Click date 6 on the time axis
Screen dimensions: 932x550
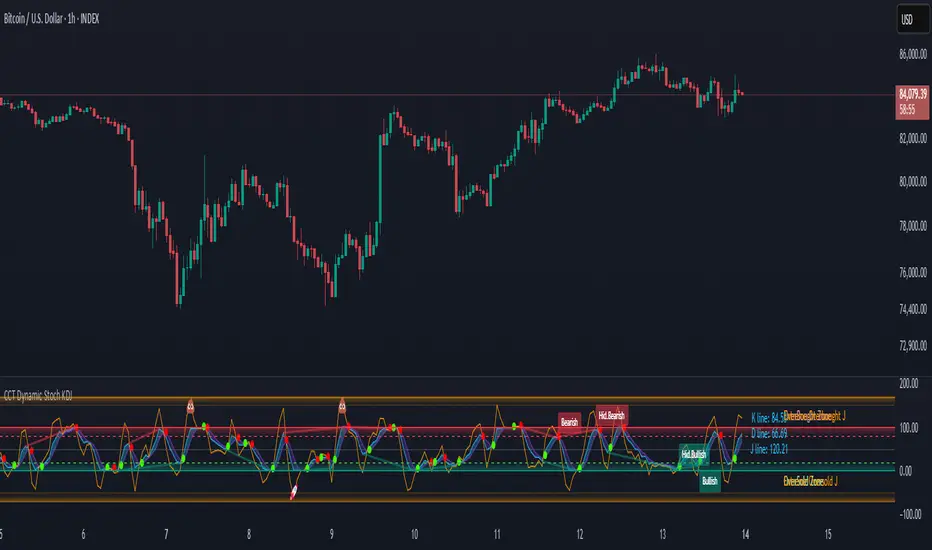tap(83, 534)
